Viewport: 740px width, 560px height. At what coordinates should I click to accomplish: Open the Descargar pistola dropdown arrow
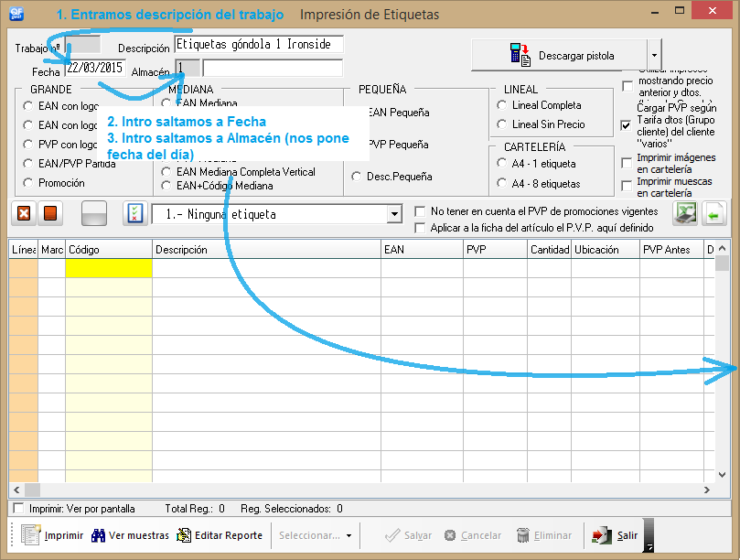coord(654,55)
